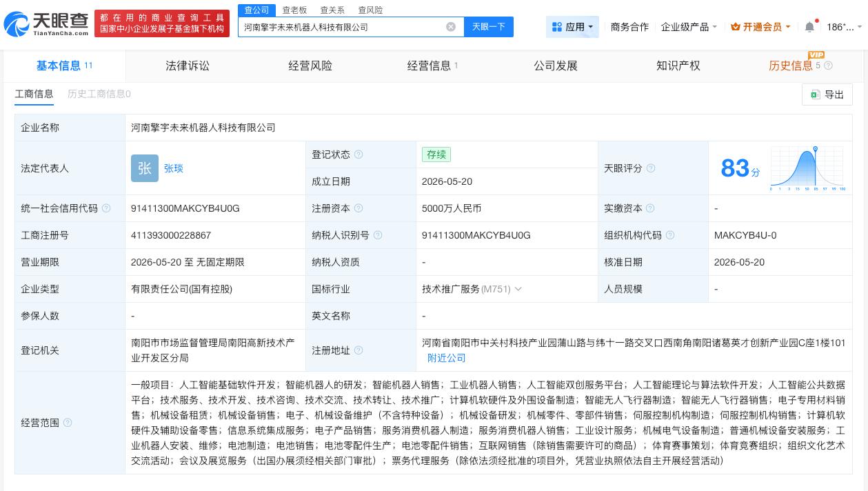Screen dimensions: 868x491
Task: Switch to the 查公司 search tab
Action: pos(257,10)
